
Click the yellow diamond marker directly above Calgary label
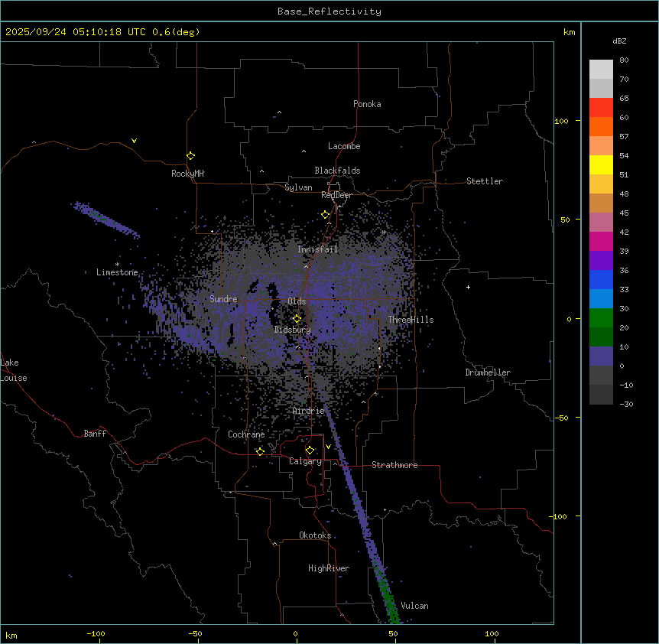pyautogui.click(x=310, y=450)
